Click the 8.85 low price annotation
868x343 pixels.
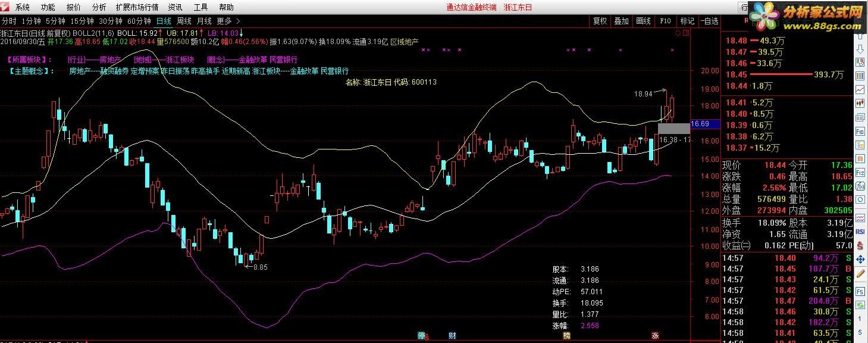click(261, 267)
